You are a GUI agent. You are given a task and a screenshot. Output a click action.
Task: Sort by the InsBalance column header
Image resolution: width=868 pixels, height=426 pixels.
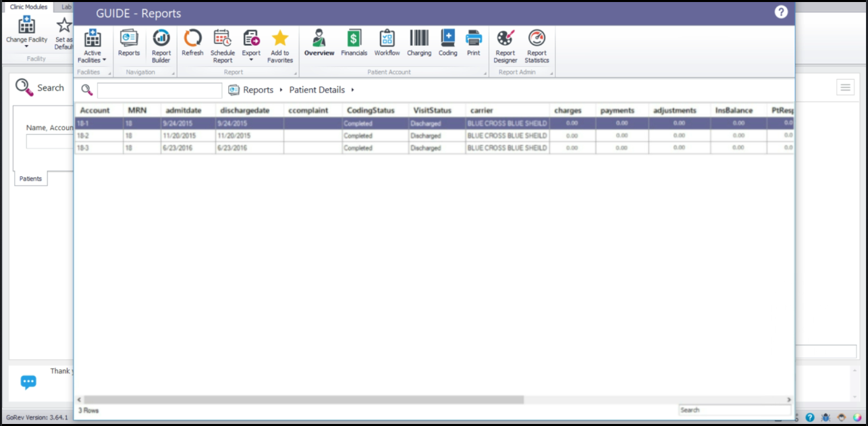tap(739, 111)
